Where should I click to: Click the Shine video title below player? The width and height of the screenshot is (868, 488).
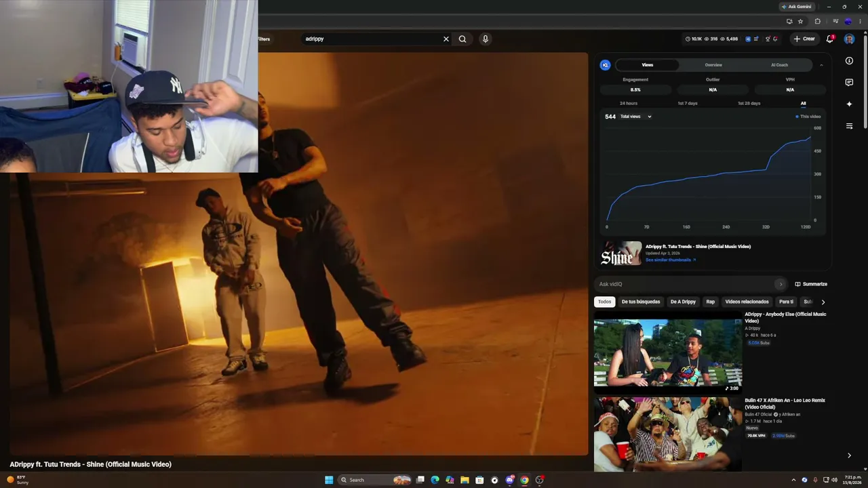coord(90,464)
